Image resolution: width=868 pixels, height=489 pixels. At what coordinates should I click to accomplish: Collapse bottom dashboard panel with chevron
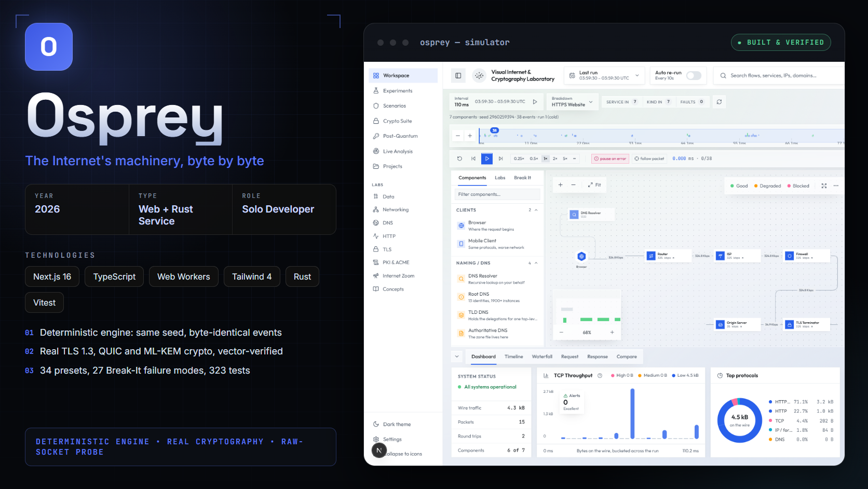457,356
